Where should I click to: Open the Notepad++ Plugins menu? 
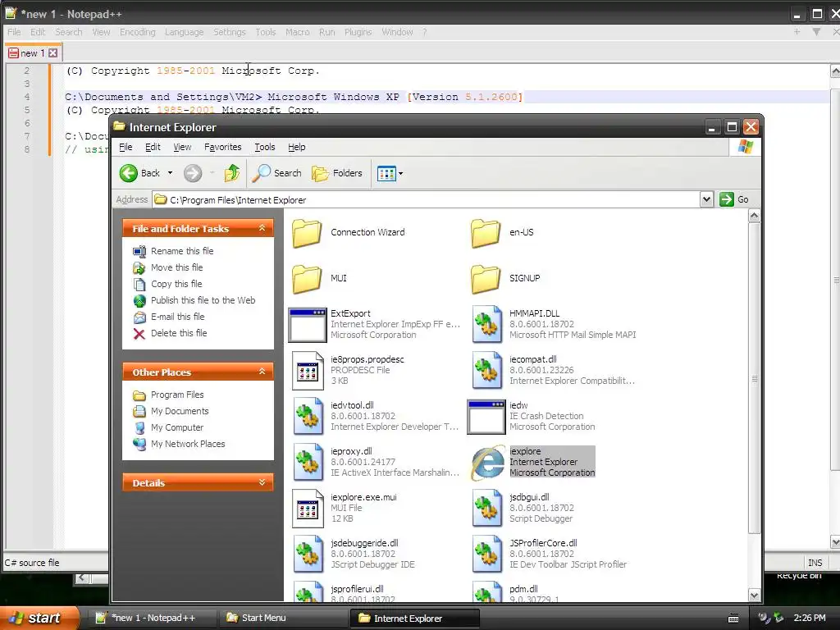coord(358,32)
